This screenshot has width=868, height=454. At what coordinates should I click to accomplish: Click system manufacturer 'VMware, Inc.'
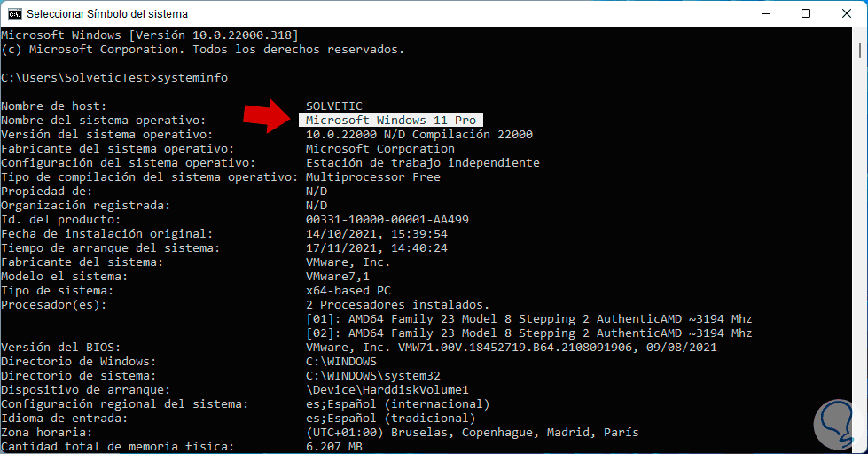[x=348, y=262]
